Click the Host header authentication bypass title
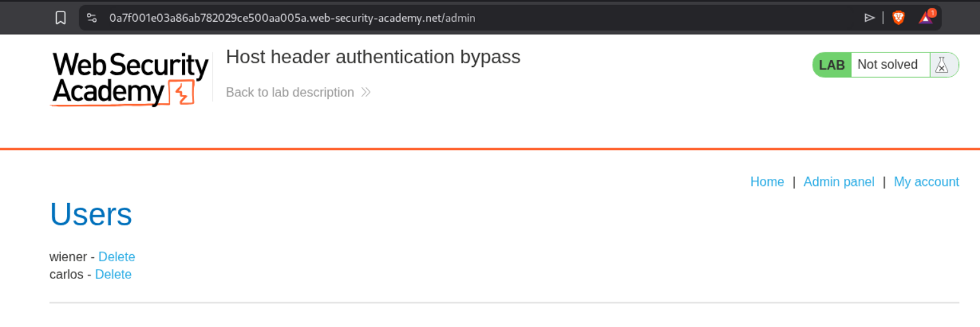This screenshot has width=980, height=327. 373,57
